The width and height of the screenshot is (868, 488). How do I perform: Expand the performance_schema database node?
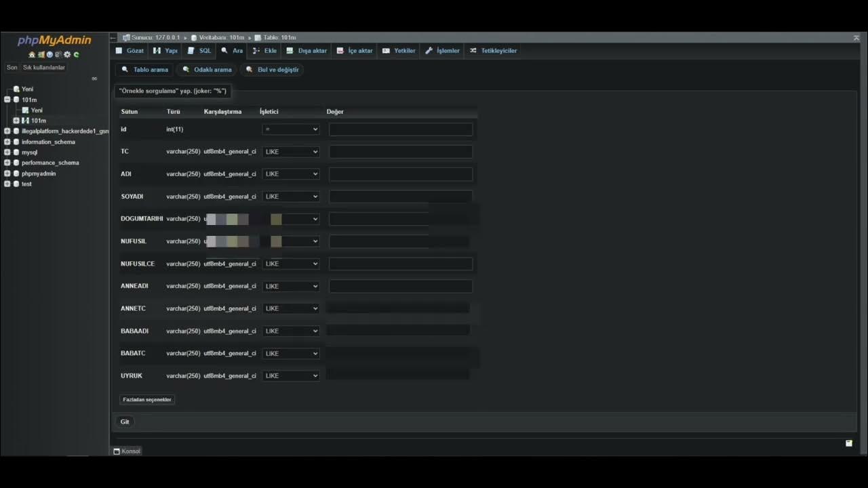click(7, 163)
